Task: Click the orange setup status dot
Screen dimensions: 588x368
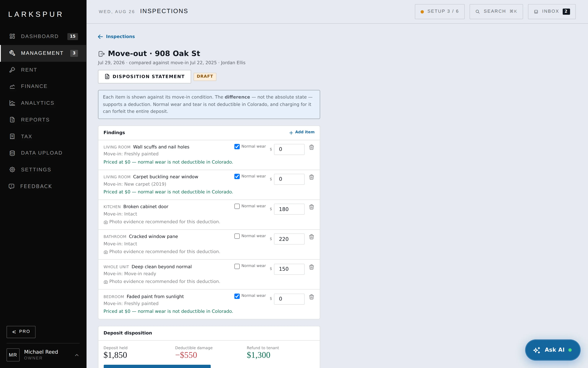Action: click(422, 12)
